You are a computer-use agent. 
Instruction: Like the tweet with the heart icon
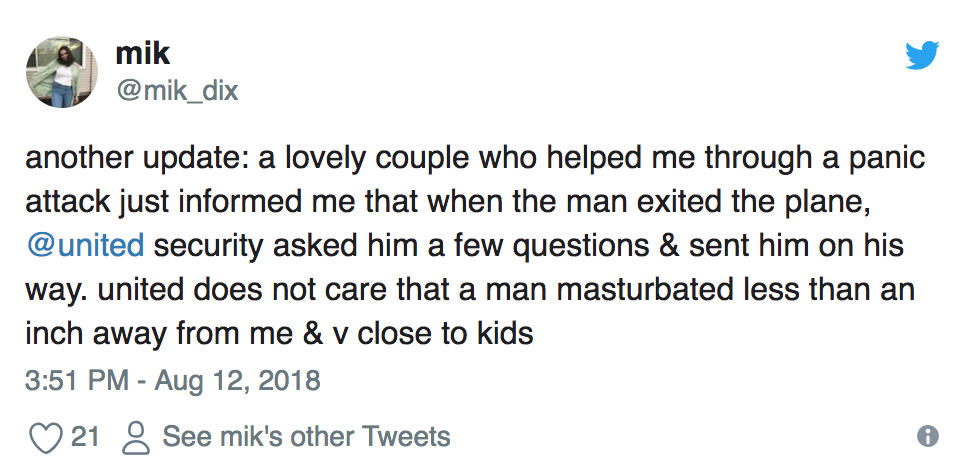(x=46, y=437)
